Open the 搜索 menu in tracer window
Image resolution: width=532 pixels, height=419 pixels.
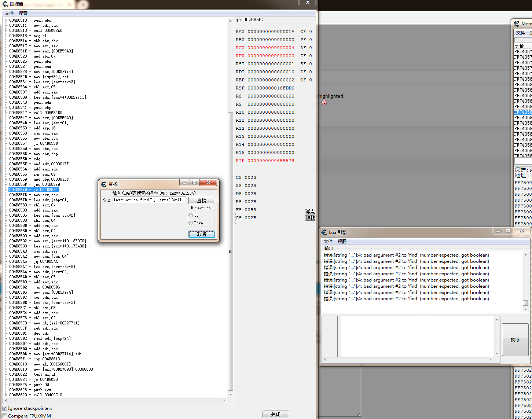(23, 13)
